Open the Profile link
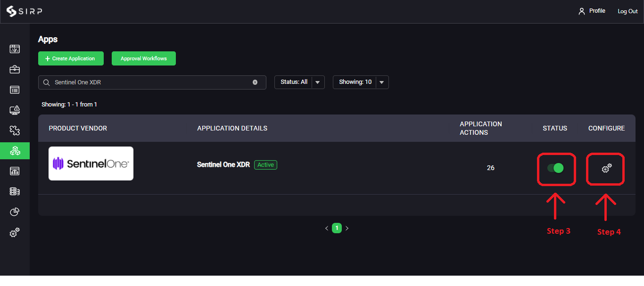Viewport: 644px width, 286px height. tap(592, 11)
